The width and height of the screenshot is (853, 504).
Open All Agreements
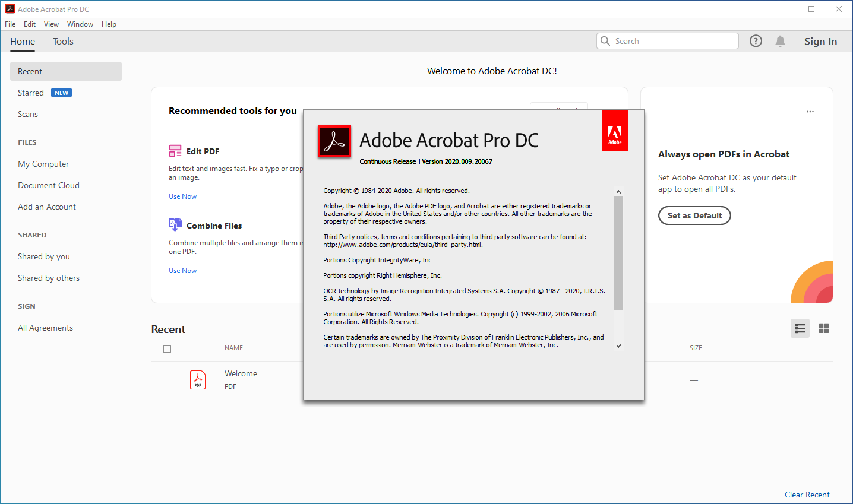point(46,328)
